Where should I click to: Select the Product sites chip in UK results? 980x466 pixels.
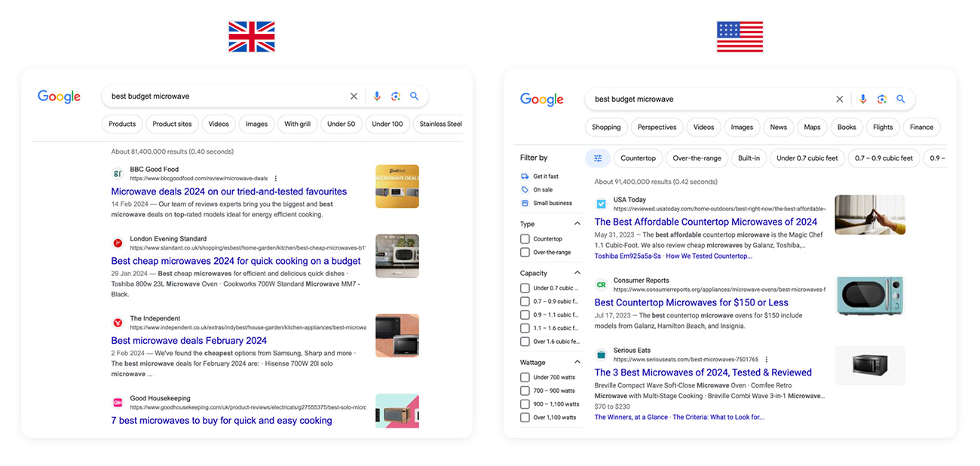tap(172, 124)
